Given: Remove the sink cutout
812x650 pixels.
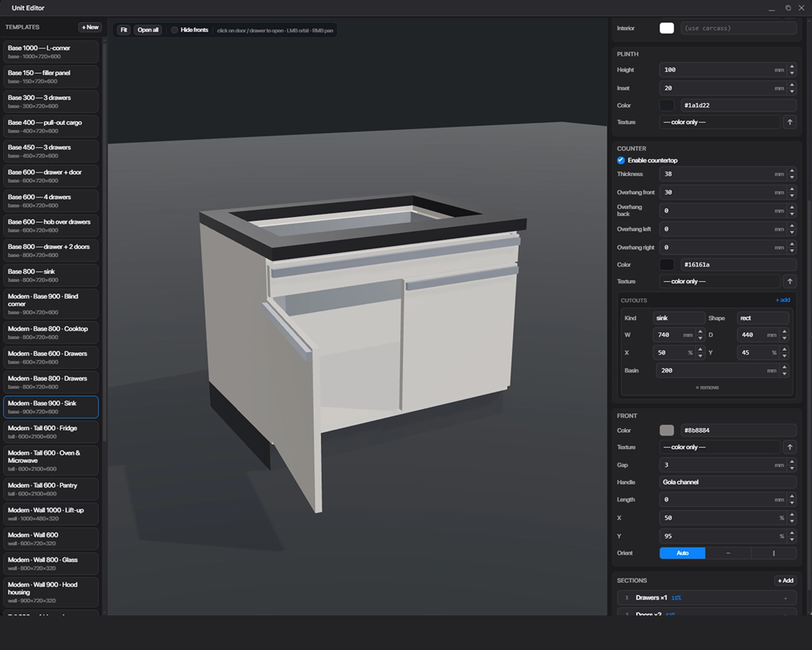Looking at the screenshot, I should [x=707, y=387].
